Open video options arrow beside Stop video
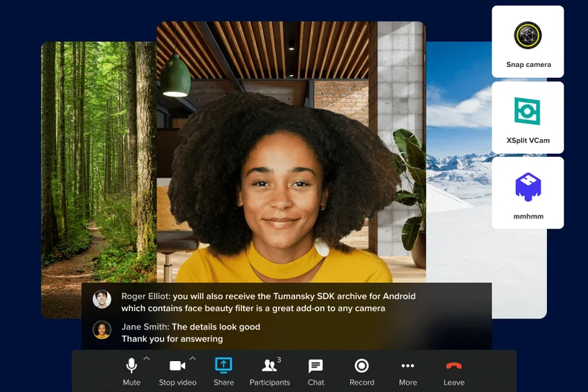This screenshot has width=588, height=392. pyautogui.click(x=193, y=359)
